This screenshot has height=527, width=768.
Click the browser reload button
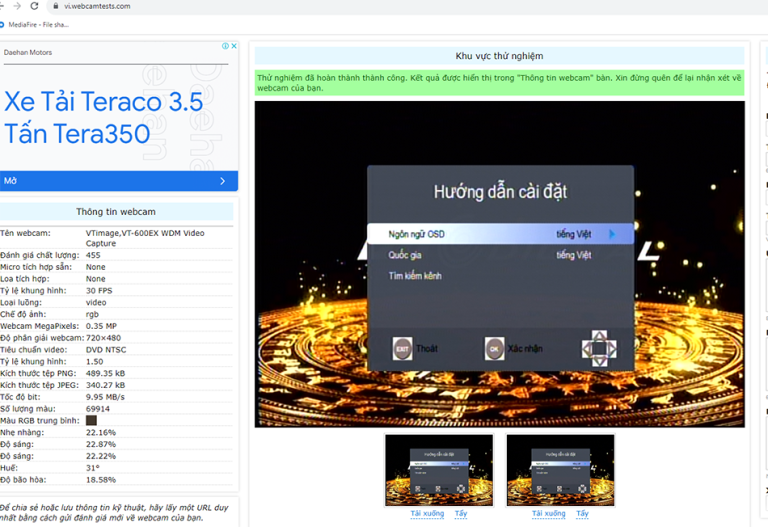click(35, 6)
